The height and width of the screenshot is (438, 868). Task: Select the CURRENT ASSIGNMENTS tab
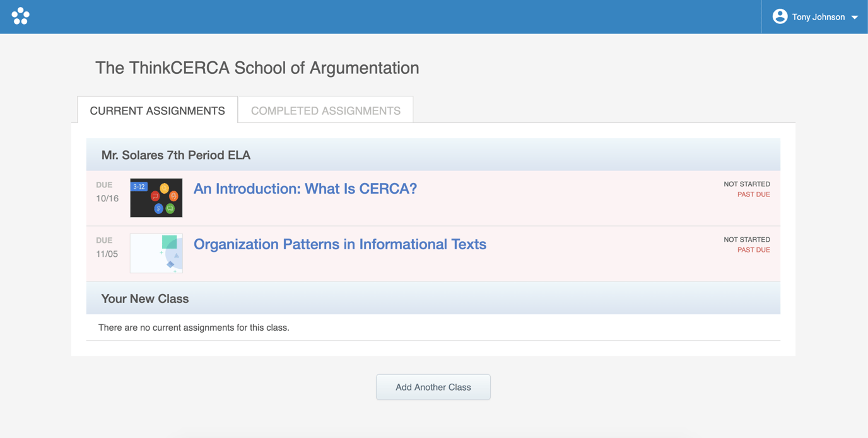[157, 110]
